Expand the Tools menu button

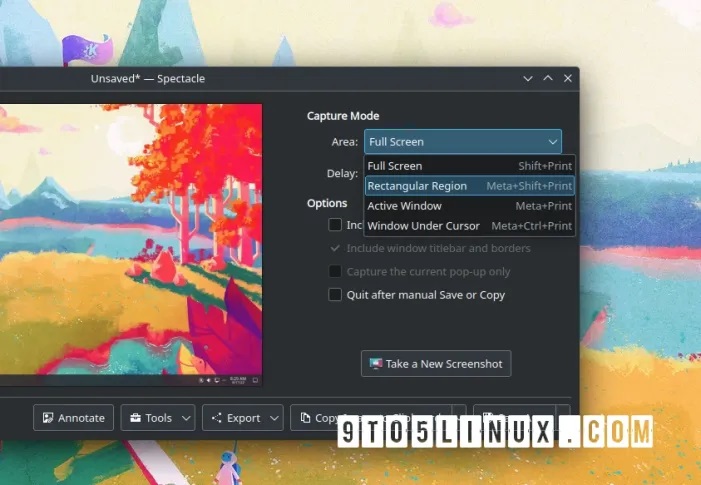point(158,418)
